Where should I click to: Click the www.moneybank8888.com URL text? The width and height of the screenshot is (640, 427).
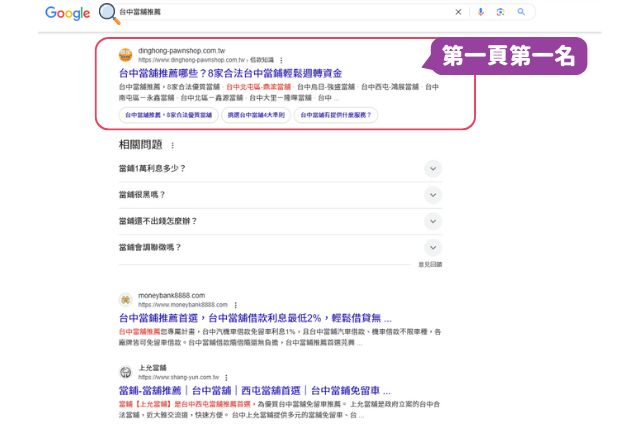pyautogui.click(x=182, y=305)
